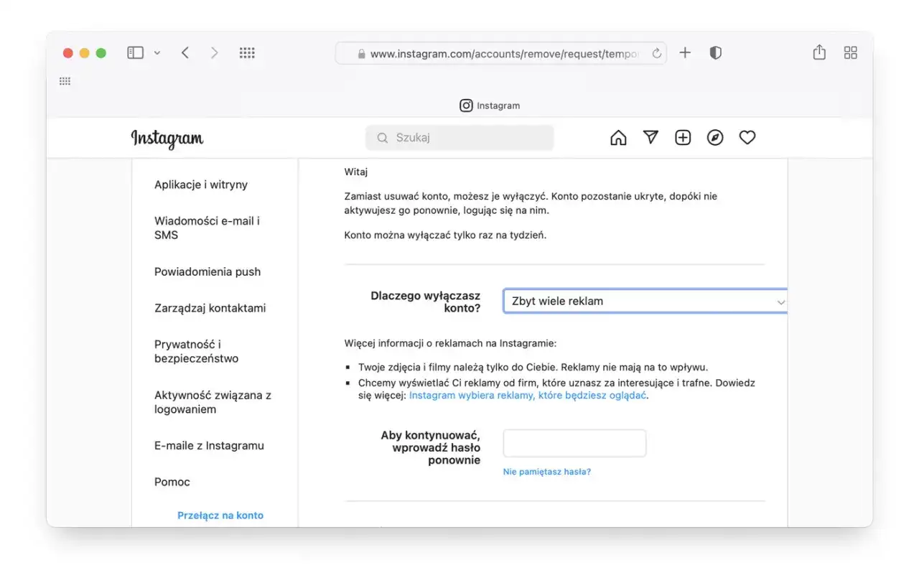This screenshot has height=588, width=919.
Task: Click the privacy report shield icon
Action: point(715,53)
